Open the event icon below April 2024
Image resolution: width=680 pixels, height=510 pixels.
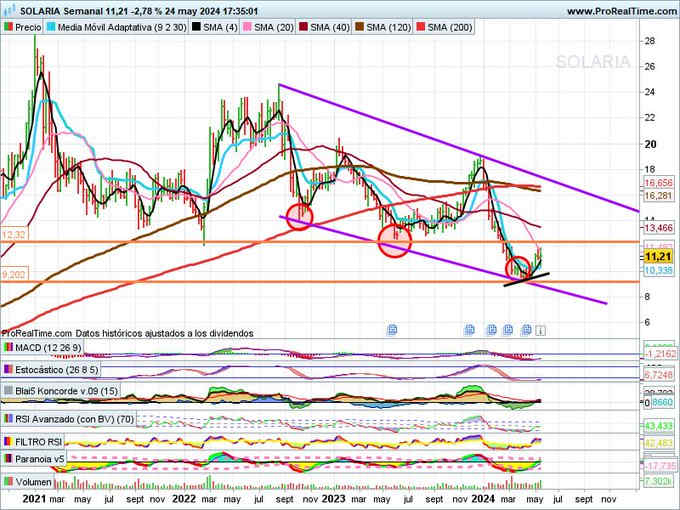click(526, 330)
